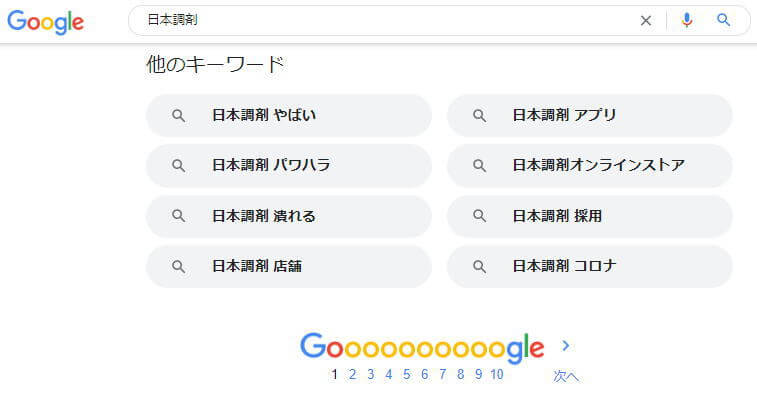Start voice search with microphone icon
Screen dimensions: 757x406
pyautogui.click(x=687, y=20)
